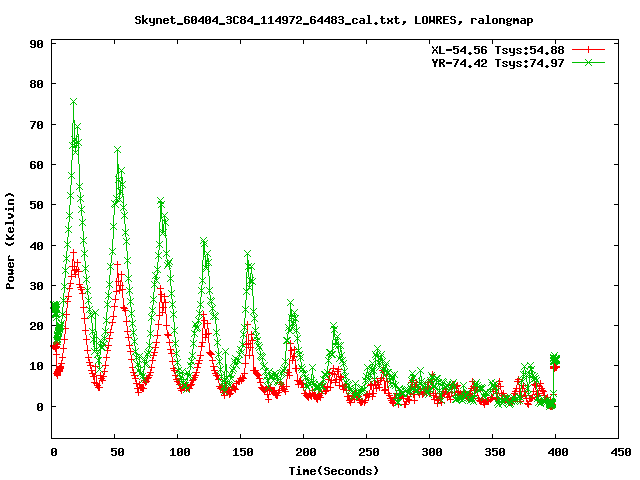Click the x-axis tick label 350

click(x=495, y=452)
